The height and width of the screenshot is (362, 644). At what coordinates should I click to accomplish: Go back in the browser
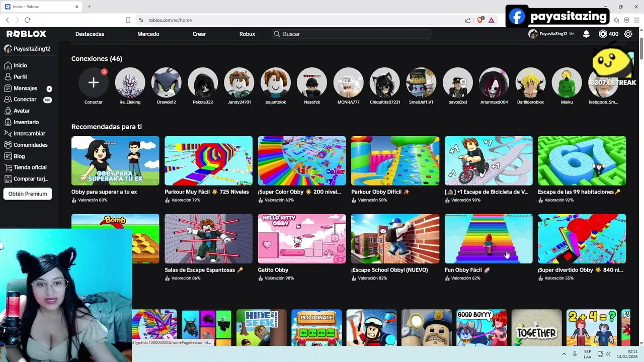[7, 20]
